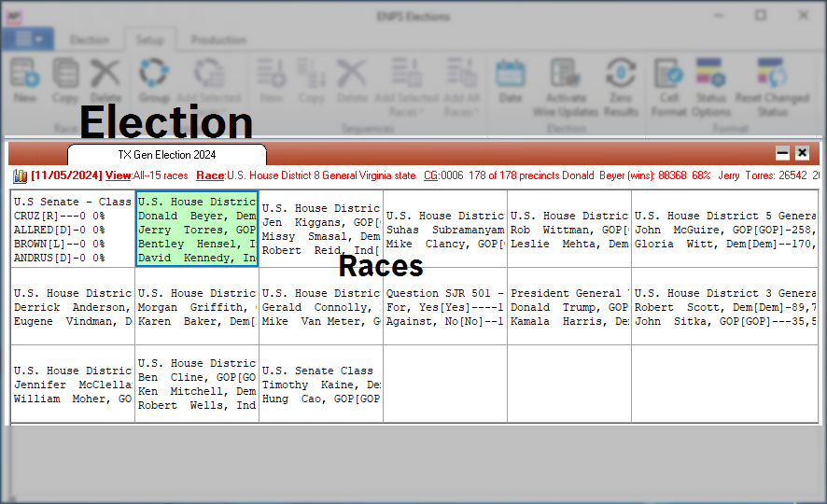
Task: Click the Race link in the info bar
Action: 210,175
